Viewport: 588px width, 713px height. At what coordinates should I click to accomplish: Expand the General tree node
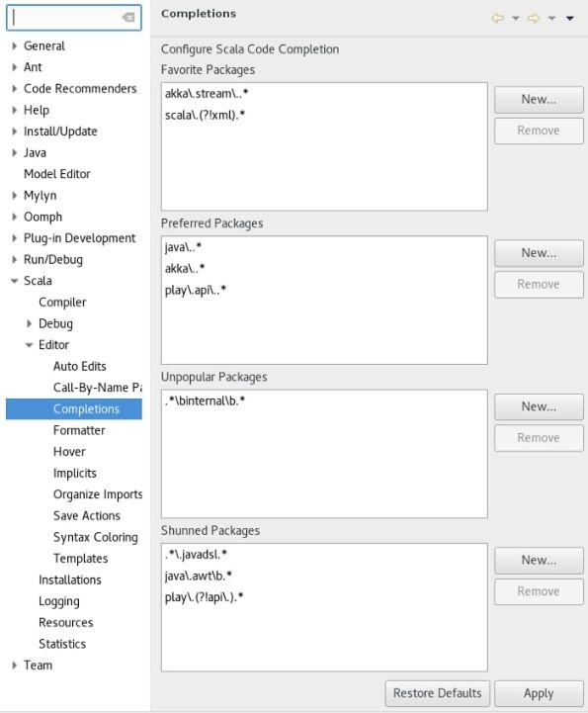tap(15, 45)
